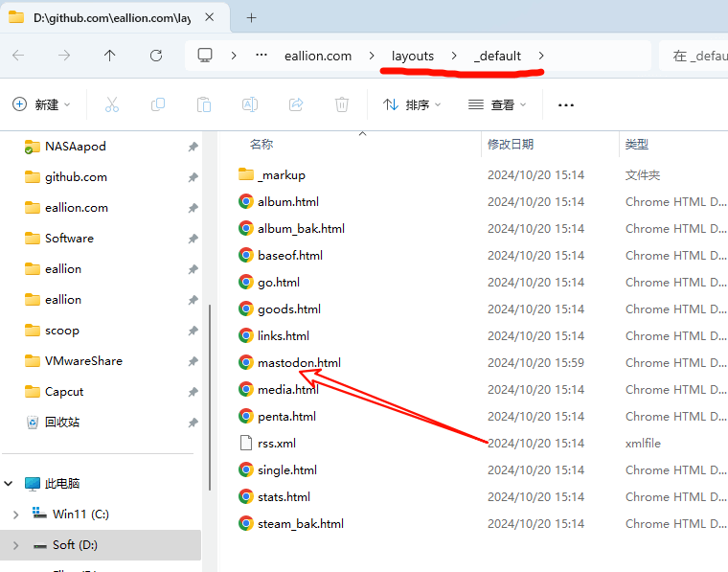The width and height of the screenshot is (728, 572).
Task: Select This PC (此电脑) in sidebar
Action: 62,483
